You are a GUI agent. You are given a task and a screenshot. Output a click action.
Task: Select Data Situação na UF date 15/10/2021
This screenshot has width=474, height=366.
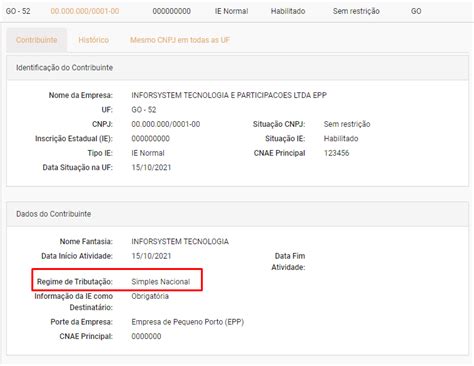tap(151, 167)
